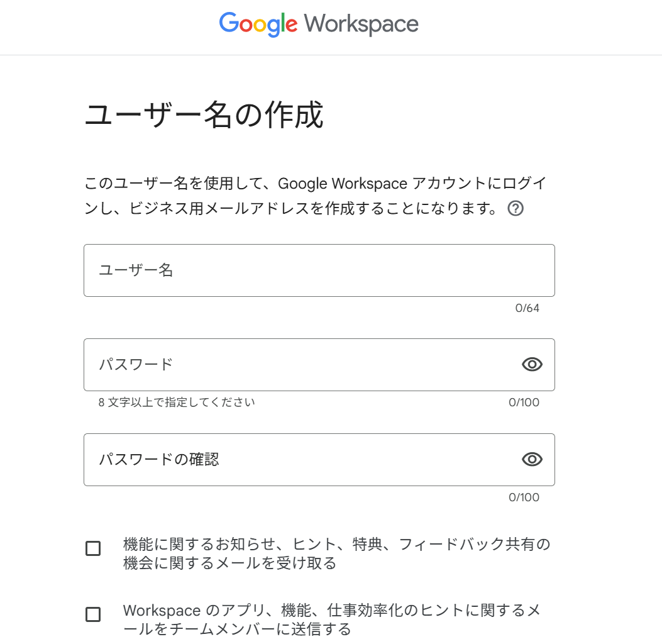This screenshot has height=644, width=662.
Task: Click the help question mark icon
Action: [x=516, y=209]
